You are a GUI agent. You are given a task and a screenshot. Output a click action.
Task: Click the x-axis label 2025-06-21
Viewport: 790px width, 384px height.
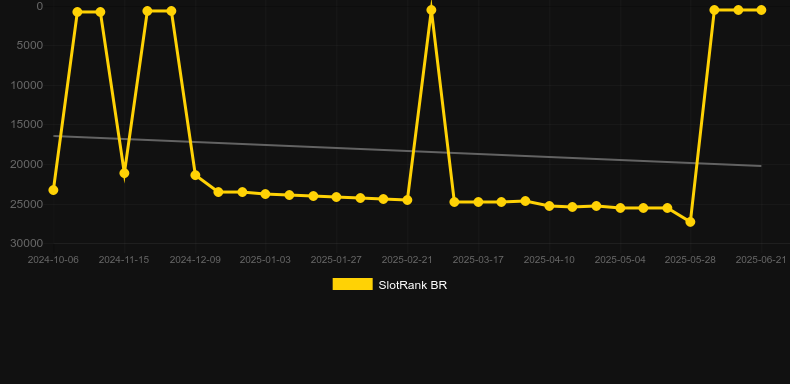coord(761,260)
